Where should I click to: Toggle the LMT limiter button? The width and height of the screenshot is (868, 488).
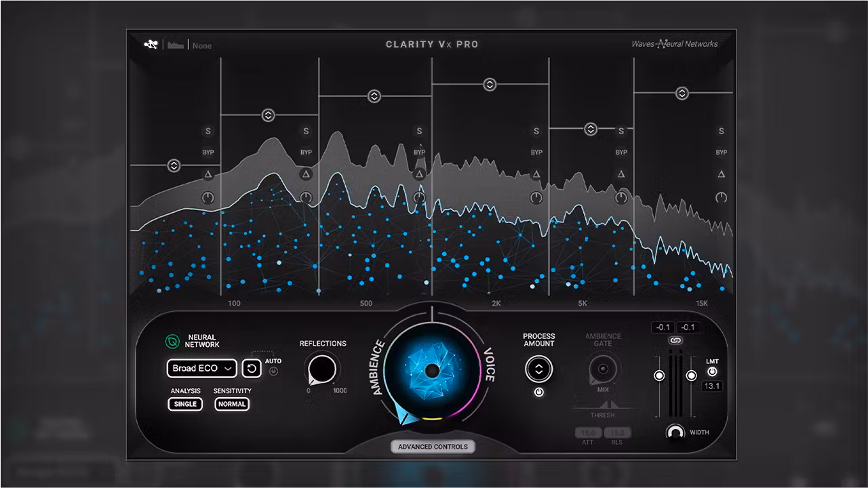pyautogui.click(x=713, y=371)
